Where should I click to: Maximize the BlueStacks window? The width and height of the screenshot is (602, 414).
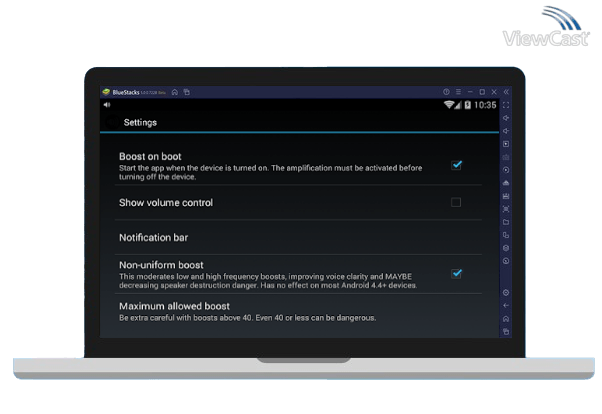482,92
